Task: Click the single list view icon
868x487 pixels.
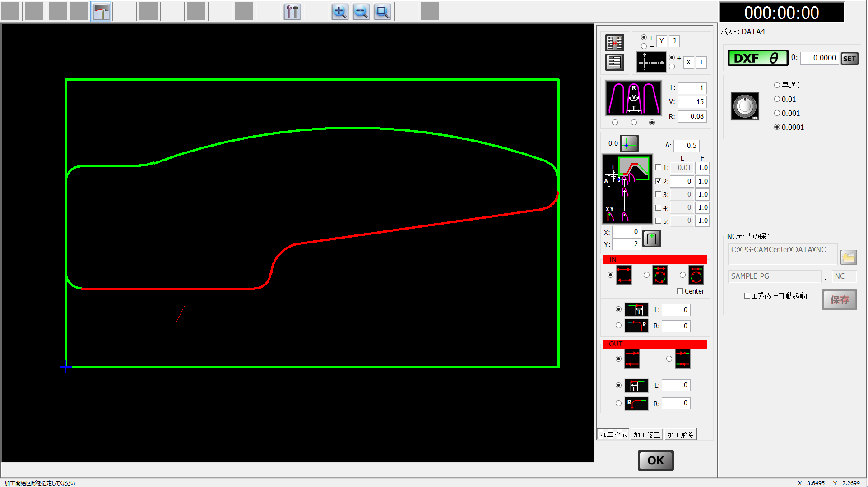Action: click(x=615, y=62)
